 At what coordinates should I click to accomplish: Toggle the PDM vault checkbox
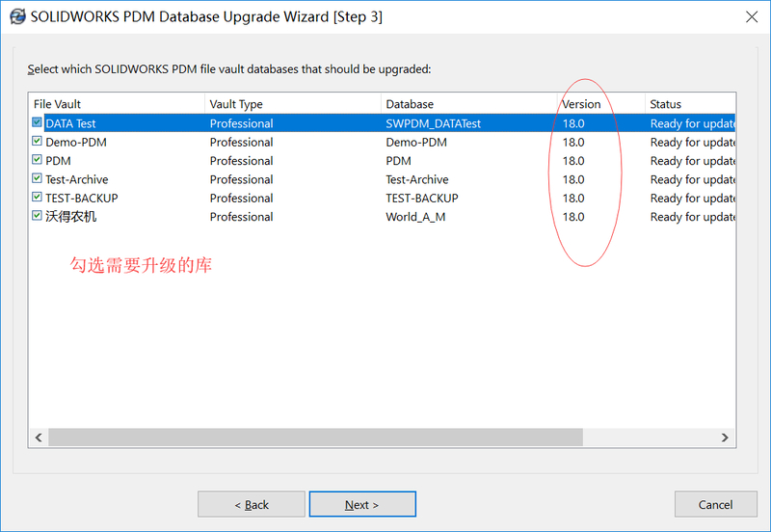pos(37,160)
